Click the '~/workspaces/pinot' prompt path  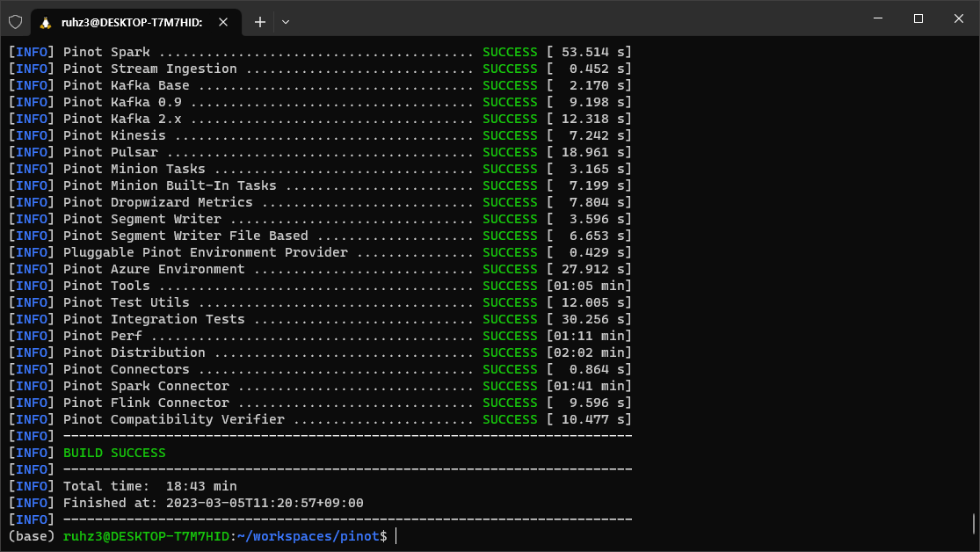309,536
